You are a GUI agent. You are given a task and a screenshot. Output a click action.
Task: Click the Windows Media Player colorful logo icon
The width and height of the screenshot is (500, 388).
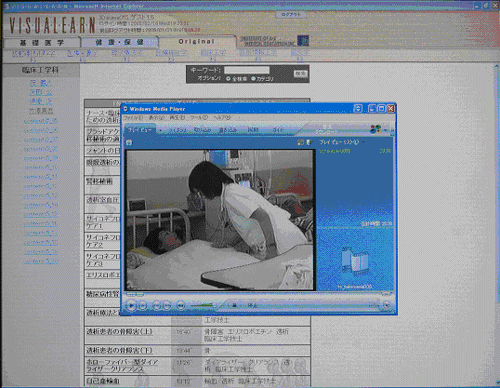(x=375, y=129)
